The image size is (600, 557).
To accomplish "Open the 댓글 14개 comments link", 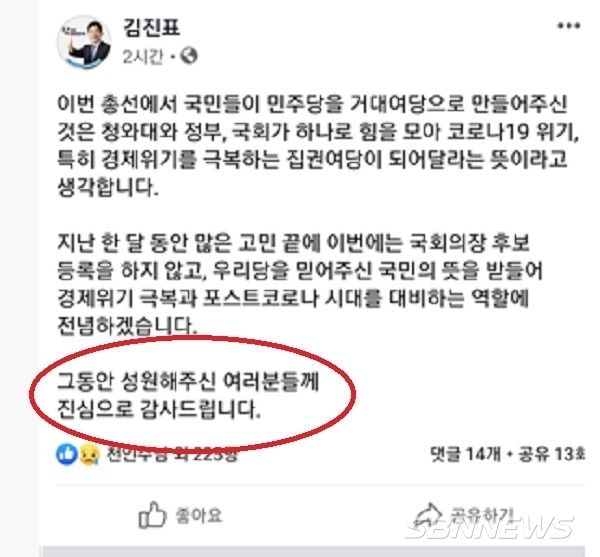I will tap(465, 454).
